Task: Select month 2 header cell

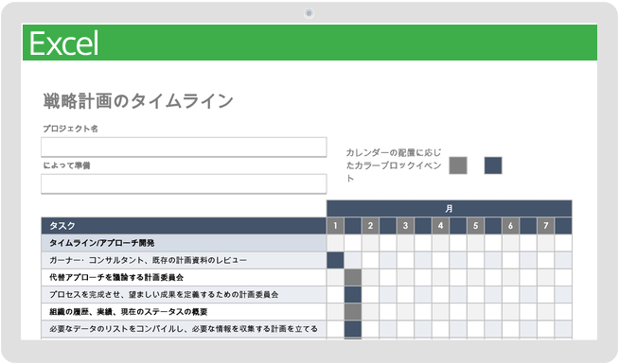Action: tap(370, 226)
